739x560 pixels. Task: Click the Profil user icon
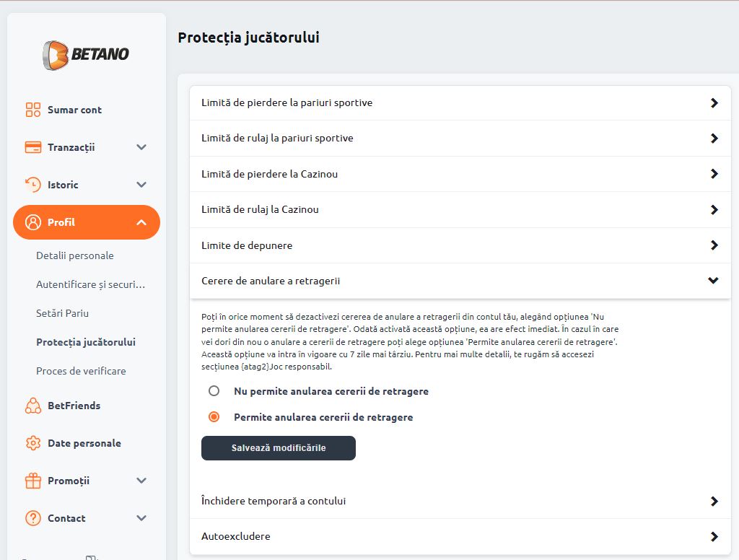(x=33, y=222)
